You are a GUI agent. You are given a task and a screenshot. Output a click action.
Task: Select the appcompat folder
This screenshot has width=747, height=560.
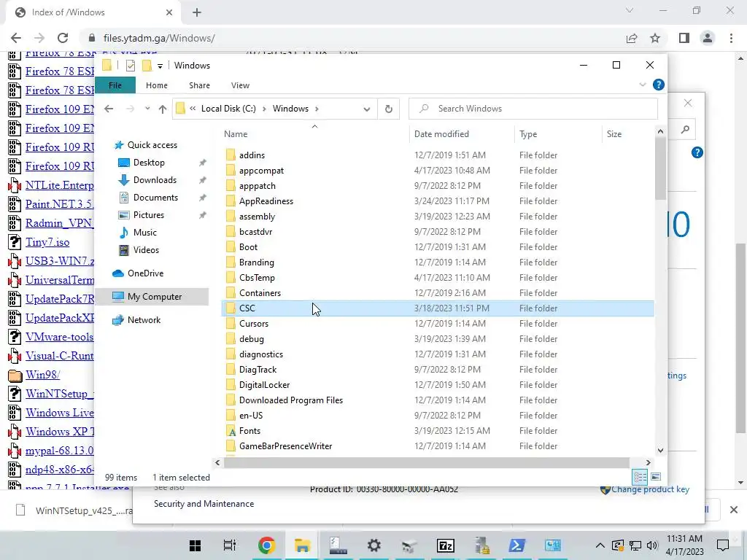[262, 171]
